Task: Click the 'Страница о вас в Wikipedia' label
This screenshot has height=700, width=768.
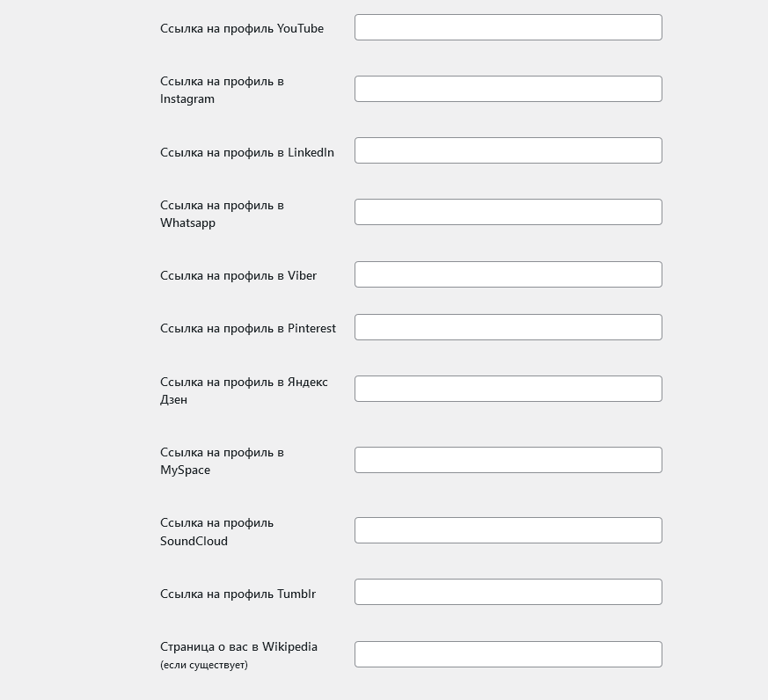Action: pos(239,646)
